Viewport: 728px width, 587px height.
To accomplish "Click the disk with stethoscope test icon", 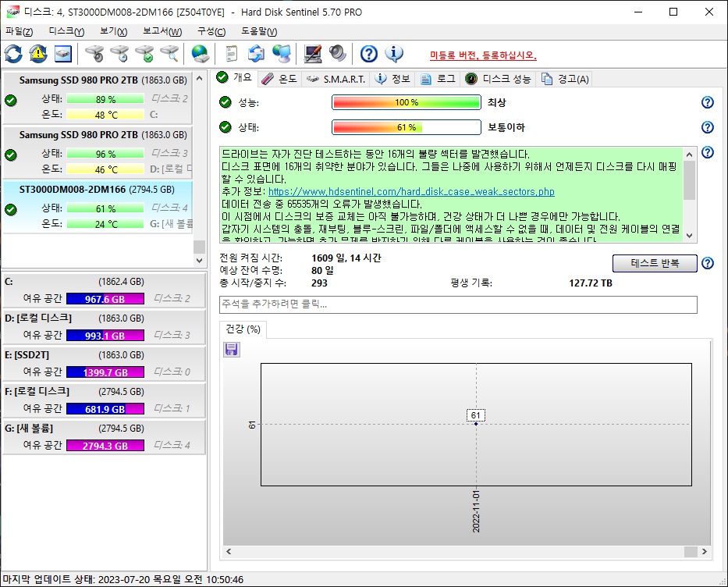I will [x=94, y=54].
